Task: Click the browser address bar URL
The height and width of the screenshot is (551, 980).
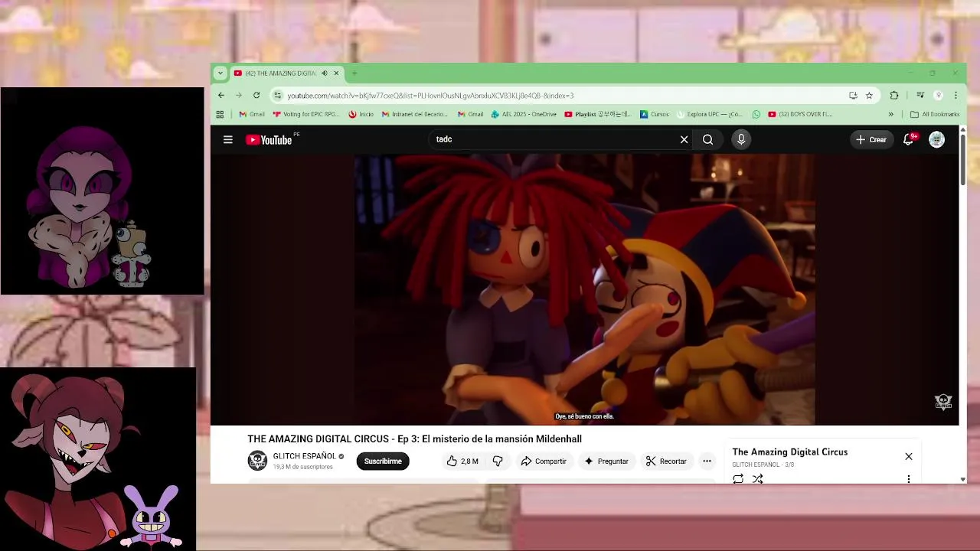Action: (x=430, y=96)
